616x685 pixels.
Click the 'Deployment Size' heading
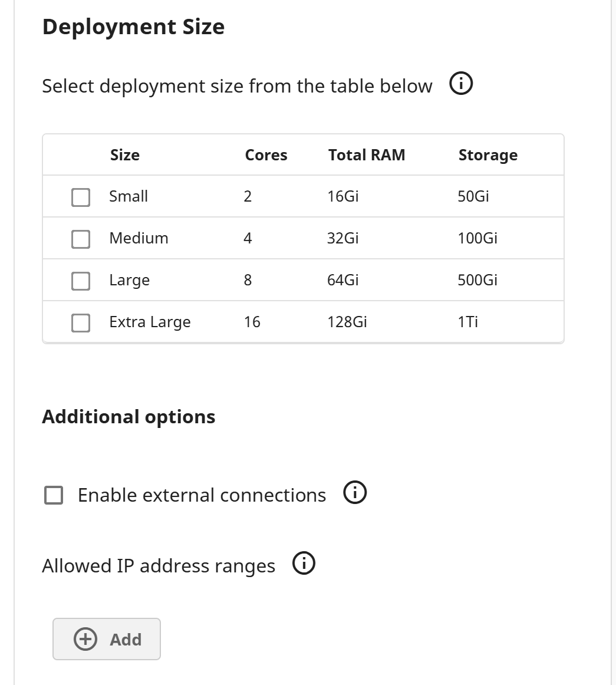click(133, 27)
